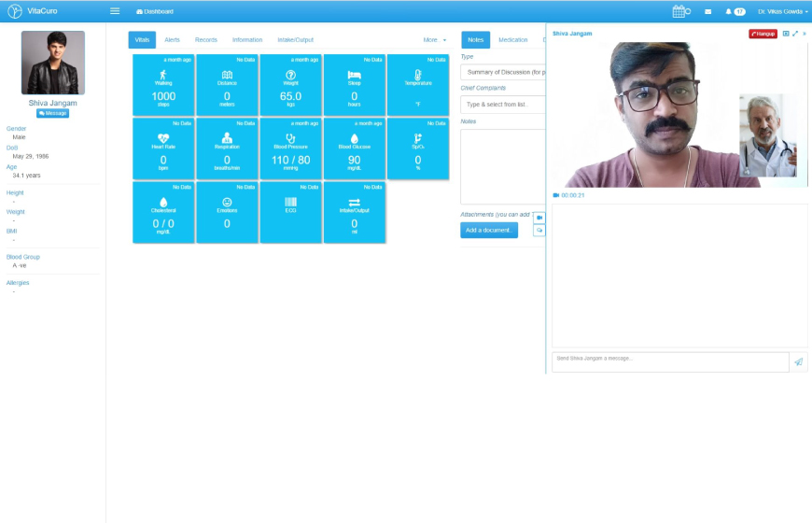Focus the Notes text area

[x=503, y=166]
